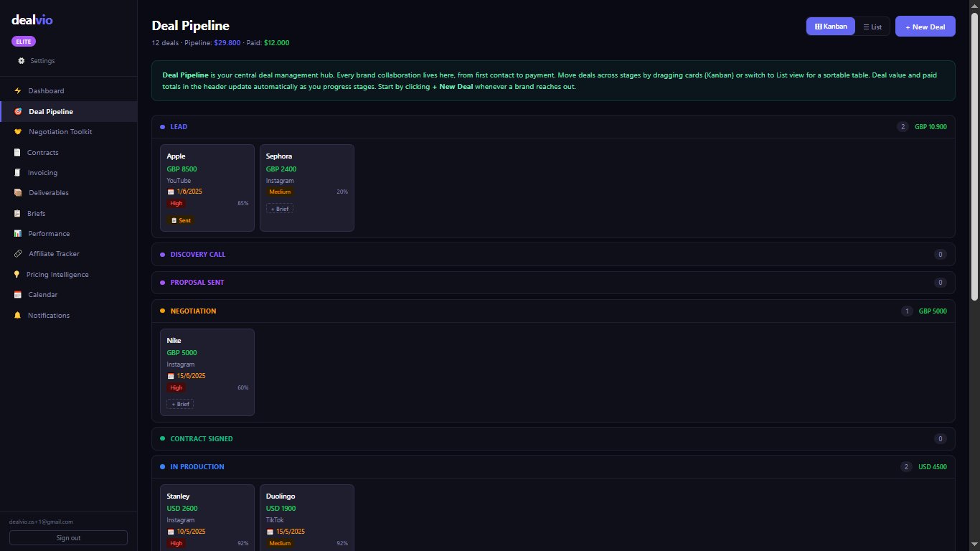Screen dimensions: 980x551
Task: Add a brief to the Sephora card
Action: 280,208
